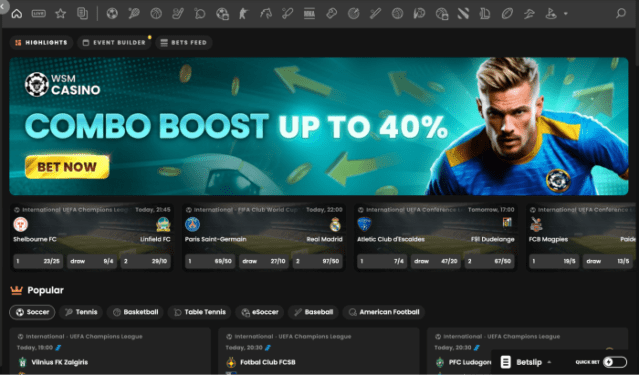Screen dimensions: 639x375
Task: Open the search magnifier
Action: tap(621, 13)
